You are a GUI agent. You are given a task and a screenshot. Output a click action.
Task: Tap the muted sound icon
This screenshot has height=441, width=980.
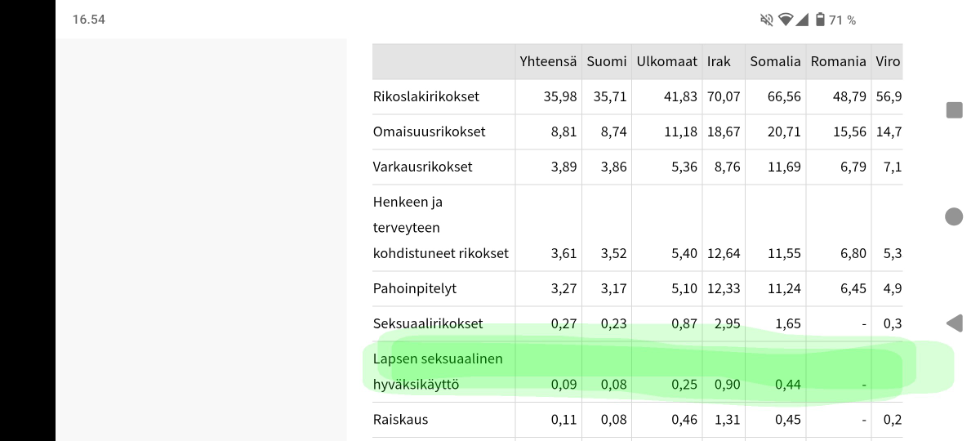[x=766, y=20]
